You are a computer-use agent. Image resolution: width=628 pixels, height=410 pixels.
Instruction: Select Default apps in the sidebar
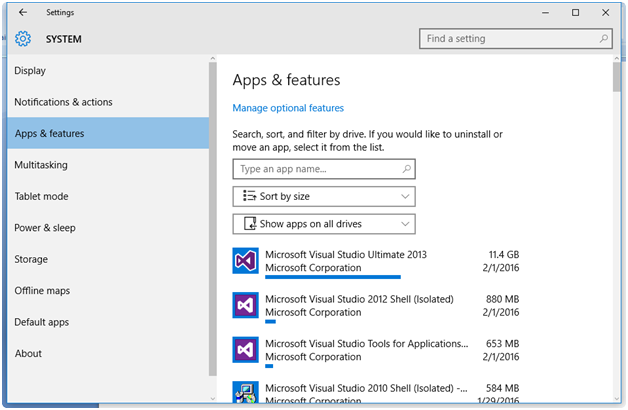point(42,322)
